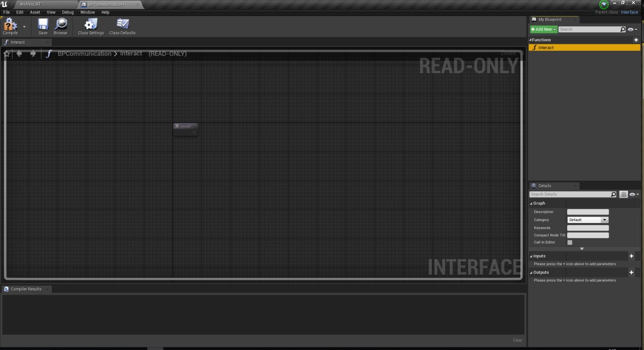Switch to the ArchVis_RT tab
Viewport: 644px width, 350px height.
[x=30, y=4]
